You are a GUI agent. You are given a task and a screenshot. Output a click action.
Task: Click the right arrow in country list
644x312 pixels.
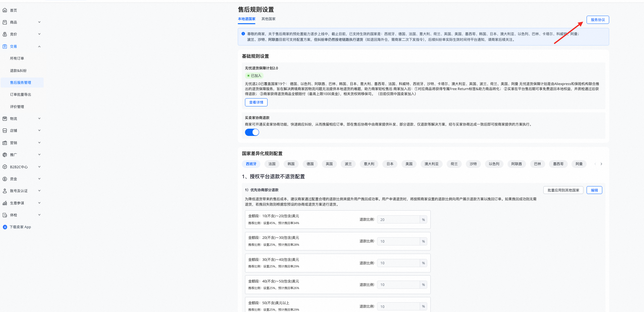601,164
